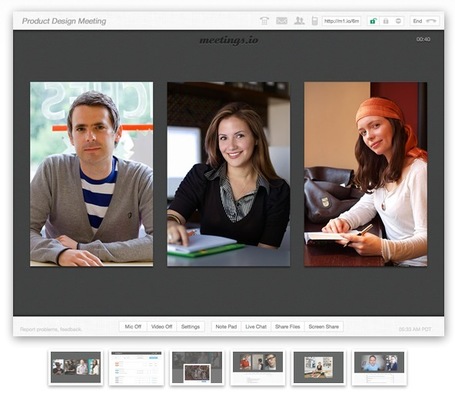
Task: Select the woman with orange headscarf video
Action: tap(366, 174)
